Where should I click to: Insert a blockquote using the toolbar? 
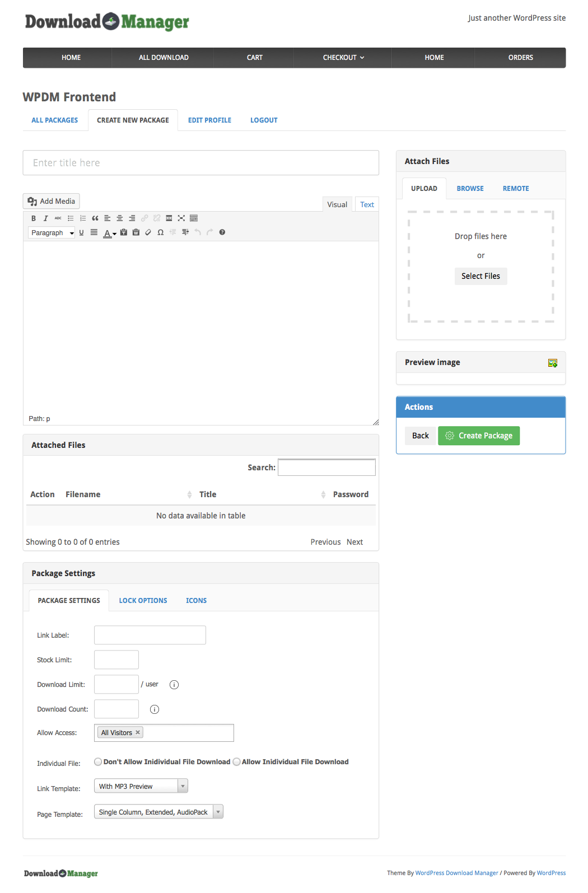click(x=95, y=218)
